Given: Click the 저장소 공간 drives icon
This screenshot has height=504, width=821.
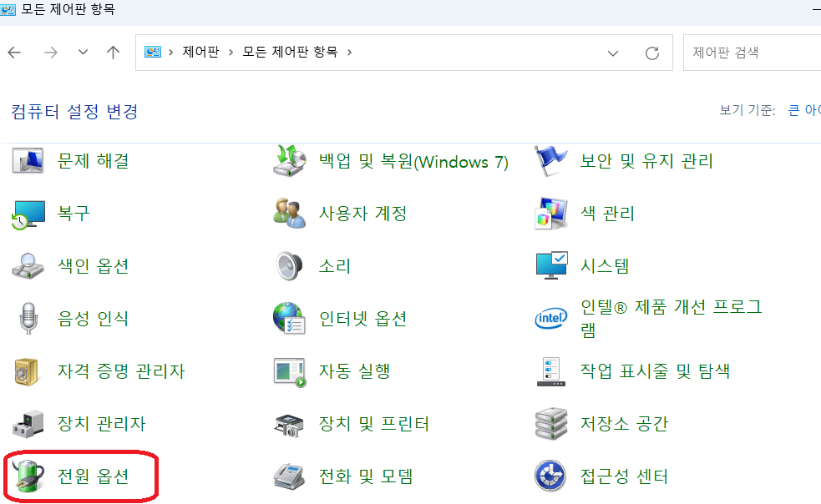Looking at the screenshot, I should [551, 424].
